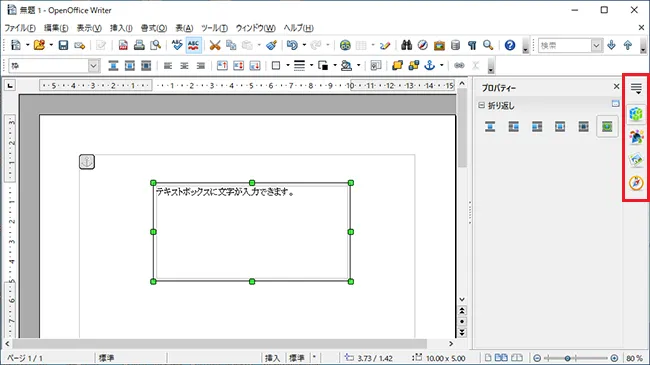Click the Cut scissors icon
The height and width of the screenshot is (365, 650).
coord(215,45)
